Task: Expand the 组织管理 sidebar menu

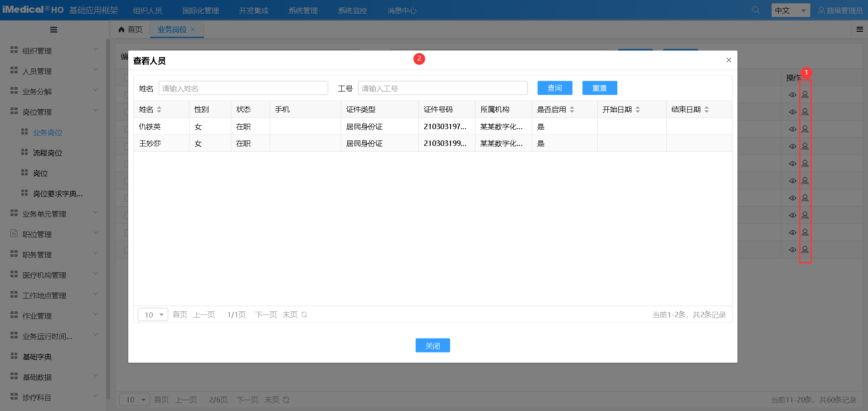Action: [x=54, y=51]
